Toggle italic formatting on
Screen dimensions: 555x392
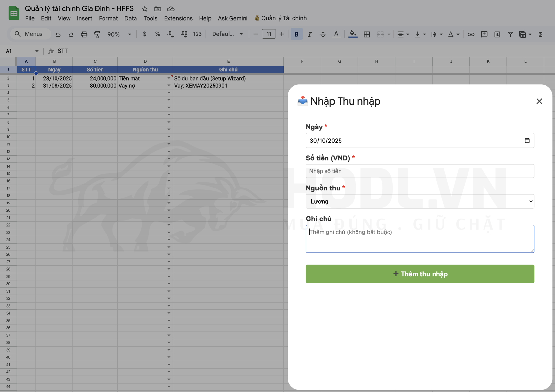point(309,34)
